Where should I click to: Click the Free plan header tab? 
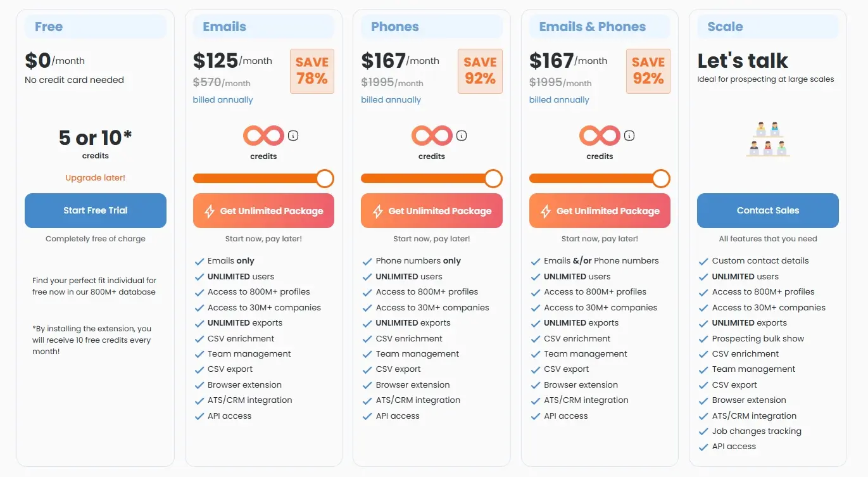[x=96, y=27]
